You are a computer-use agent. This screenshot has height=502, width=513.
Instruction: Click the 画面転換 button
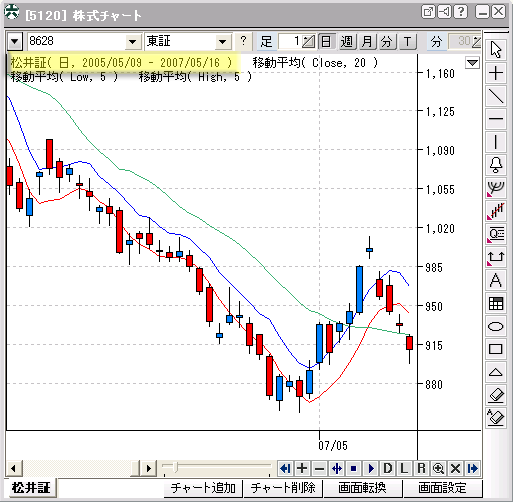(363, 488)
